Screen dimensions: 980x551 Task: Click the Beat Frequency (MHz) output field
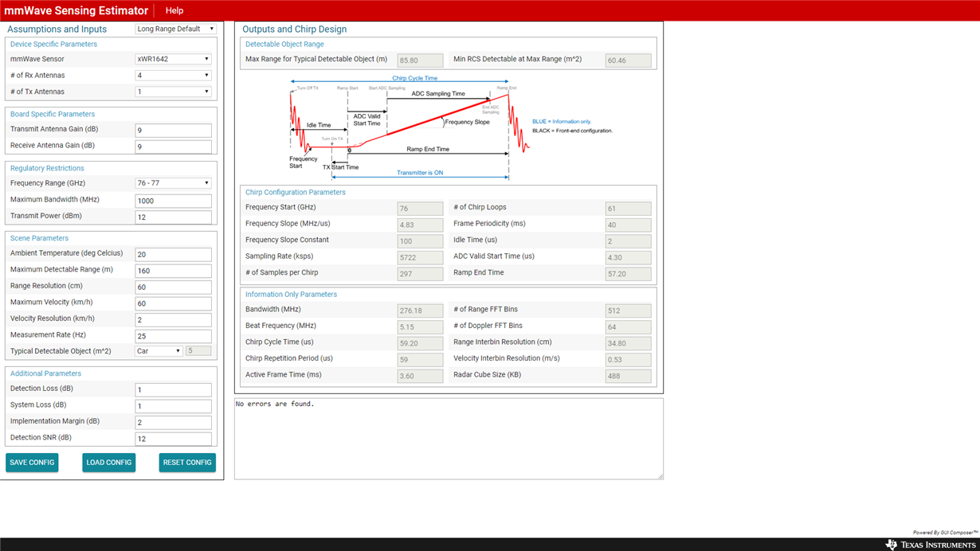(420, 327)
